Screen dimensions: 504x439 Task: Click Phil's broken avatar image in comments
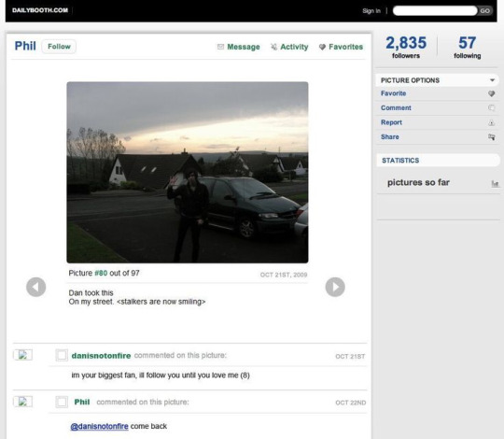coord(22,402)
